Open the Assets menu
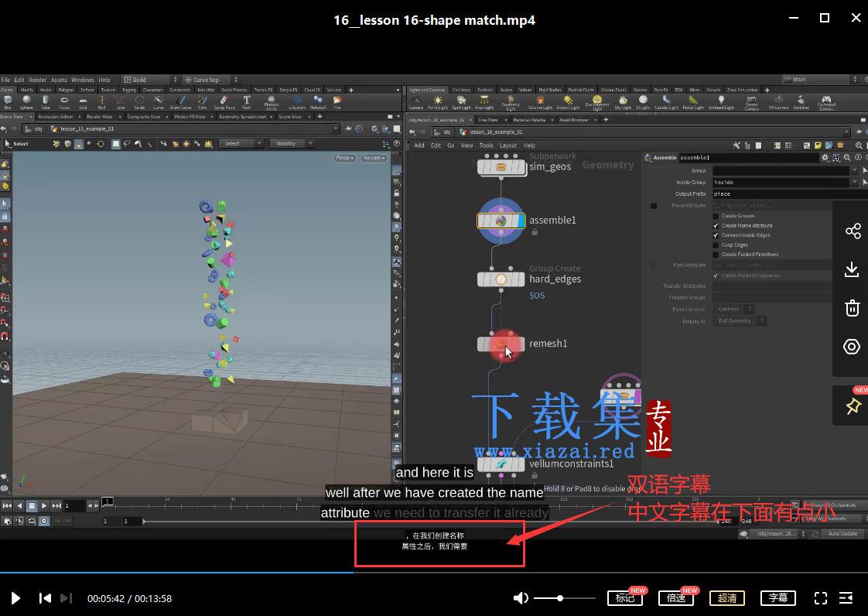 (59, 80)
